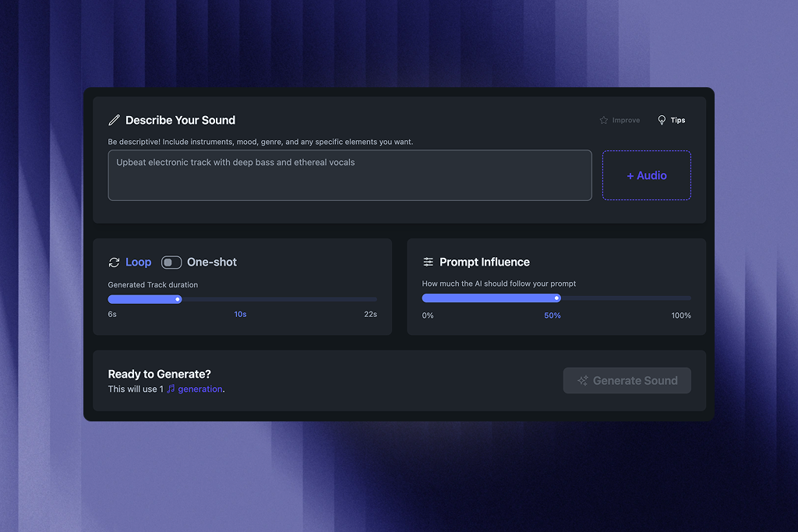The height and width of the screenshot is (532, 798).
Task: Click the Improve text label
Action: 626,121
